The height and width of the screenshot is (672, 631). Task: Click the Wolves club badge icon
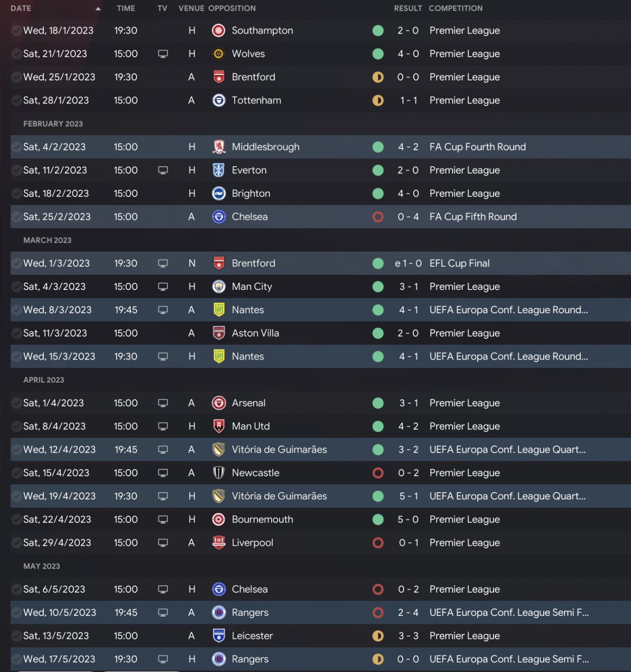pos(218,54)
